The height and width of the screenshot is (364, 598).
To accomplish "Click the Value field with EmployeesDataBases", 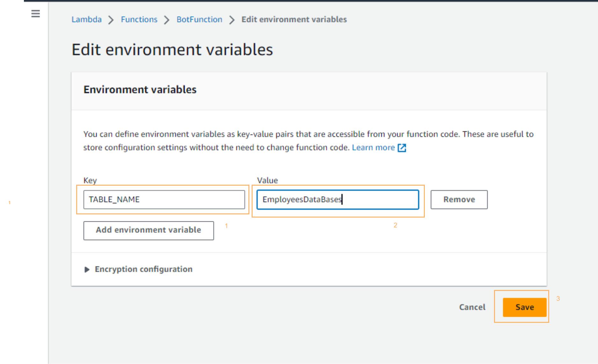I will coord(338,200).
